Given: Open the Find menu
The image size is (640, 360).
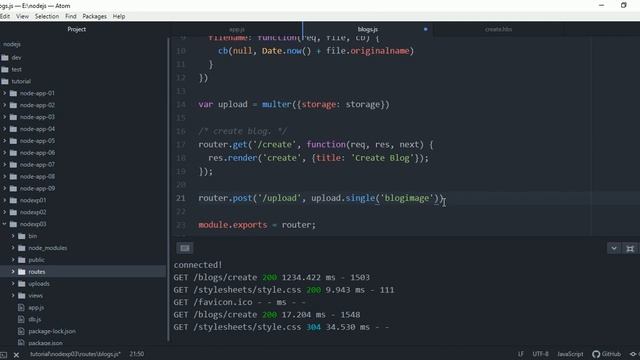Looking at the screenshot, I should [x=71, y=16].
